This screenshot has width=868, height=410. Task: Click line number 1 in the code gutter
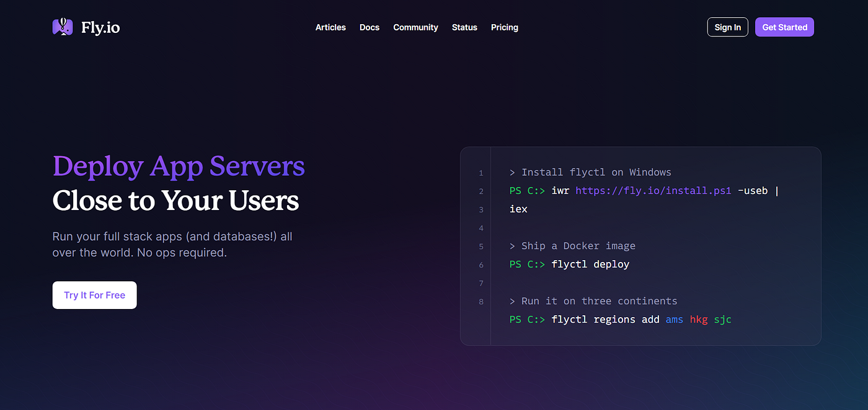point(481,173)
